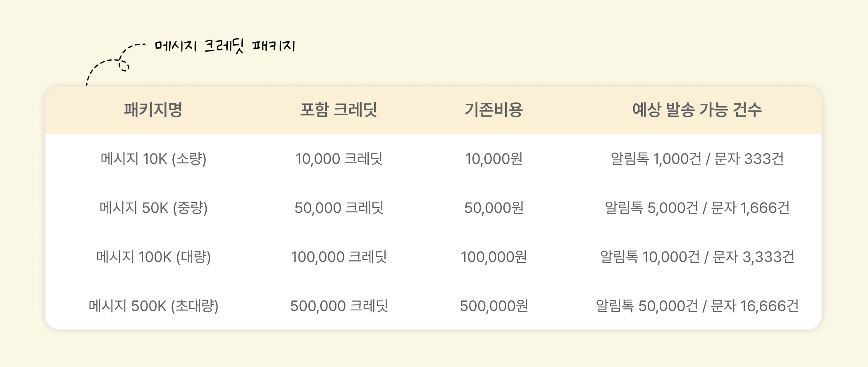868x367 pixels.
Task: Click the handwritten 메시지 크레딧 패키지 title
Action: (225, 45)
